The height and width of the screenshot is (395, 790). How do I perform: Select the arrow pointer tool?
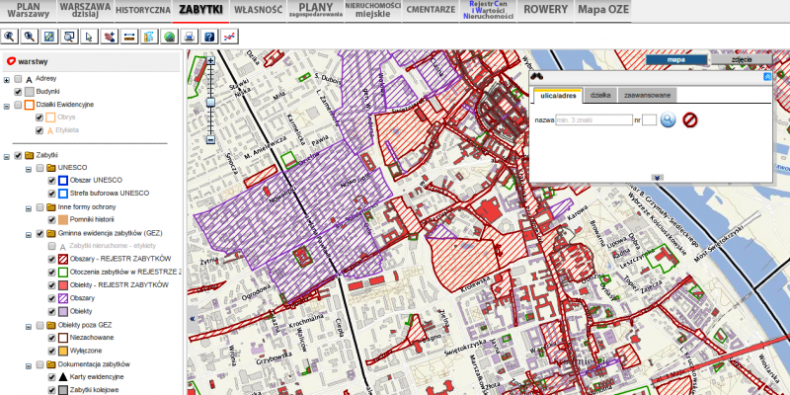[89, 36]
